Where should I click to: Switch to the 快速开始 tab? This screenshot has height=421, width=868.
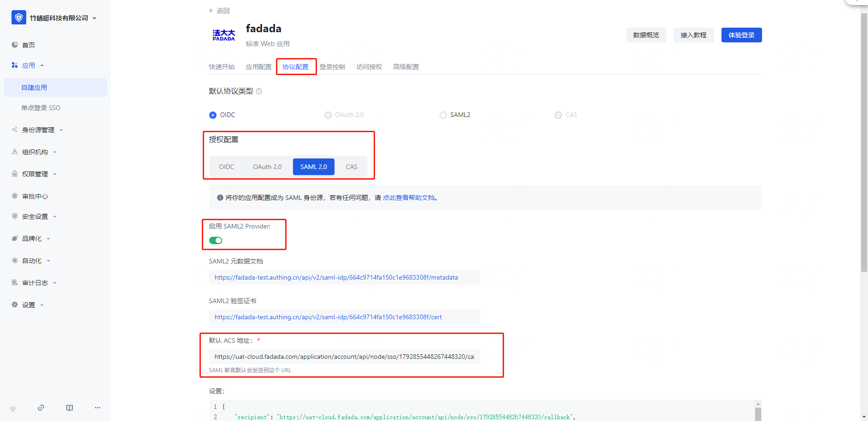click(x=222, y=67)
